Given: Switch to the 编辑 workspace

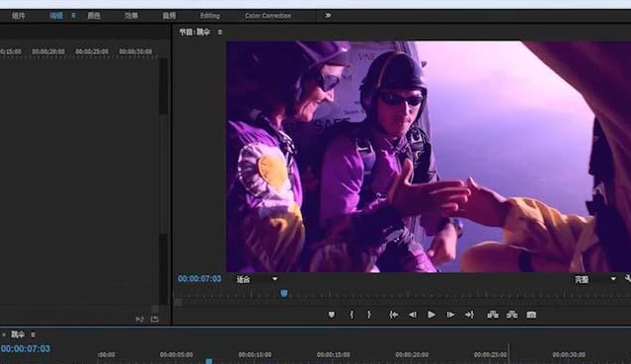Looking at the screenshot, I should (x=56, y=16).
